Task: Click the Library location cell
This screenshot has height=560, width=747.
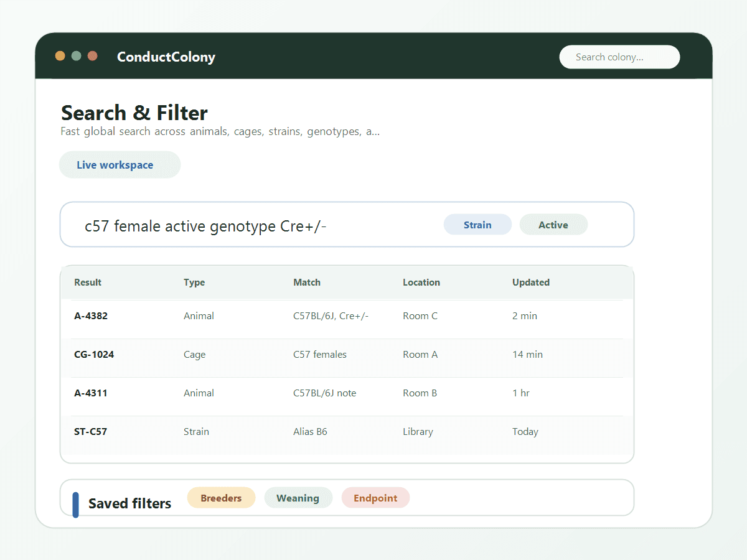Action: (x=418, y=431)
